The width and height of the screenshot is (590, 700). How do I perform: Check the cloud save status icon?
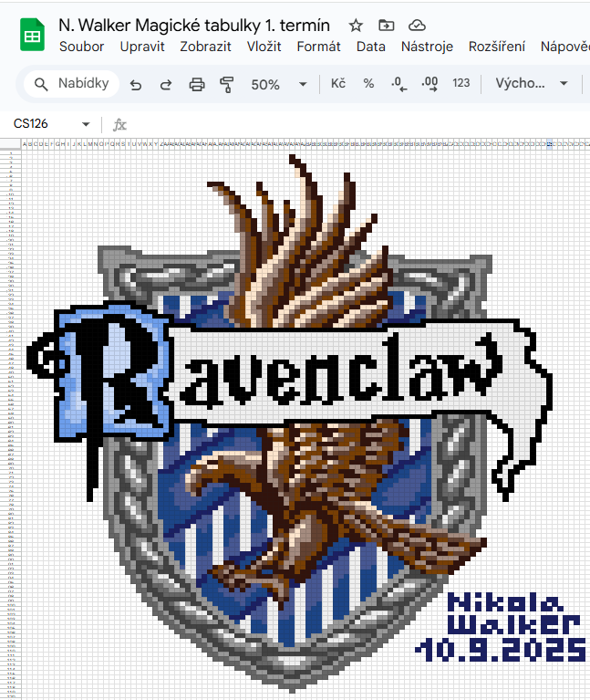(x=417, y=26)
